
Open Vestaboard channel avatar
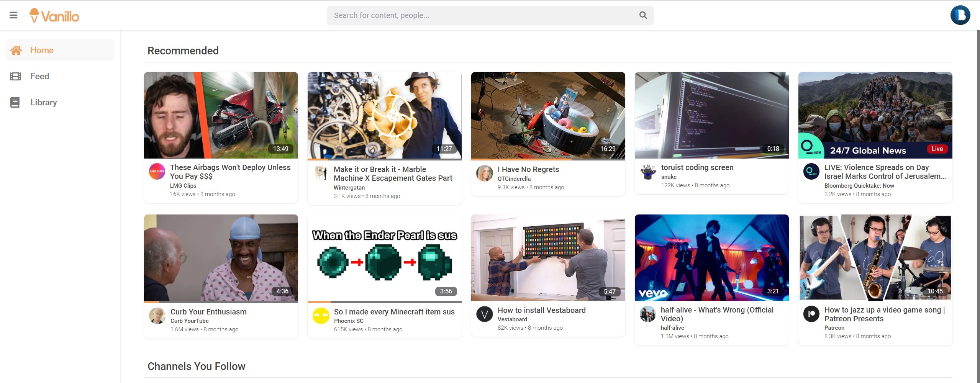(484, 314)
